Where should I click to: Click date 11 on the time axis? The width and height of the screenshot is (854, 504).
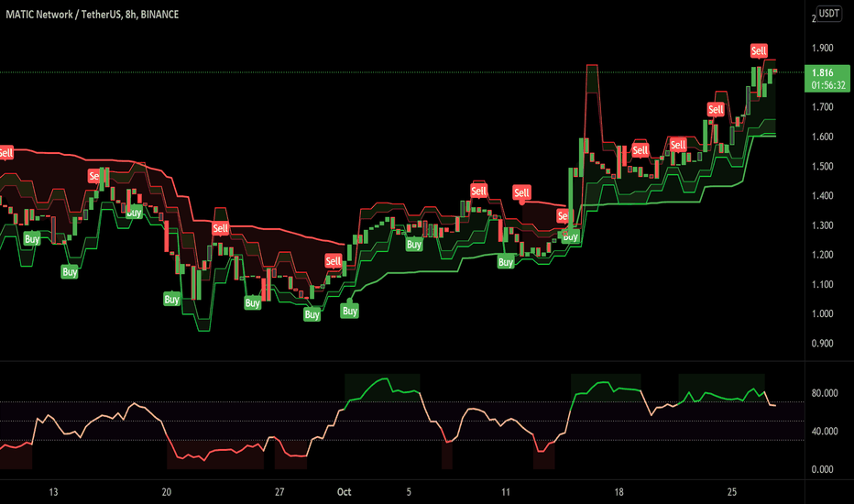click(506, 492)
